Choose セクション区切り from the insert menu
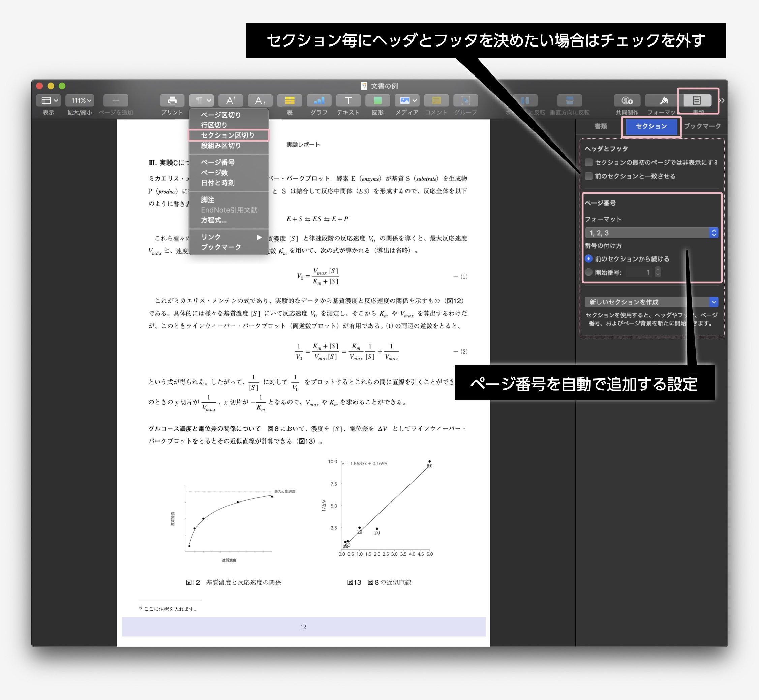The width and height of the screenshot is (759, 700). 227,135
